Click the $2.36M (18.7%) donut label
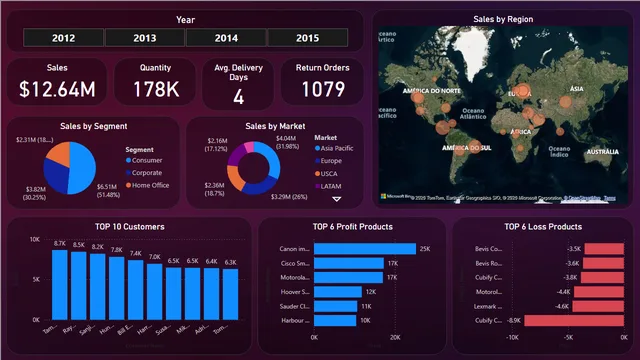 click(x=214, y=189)
